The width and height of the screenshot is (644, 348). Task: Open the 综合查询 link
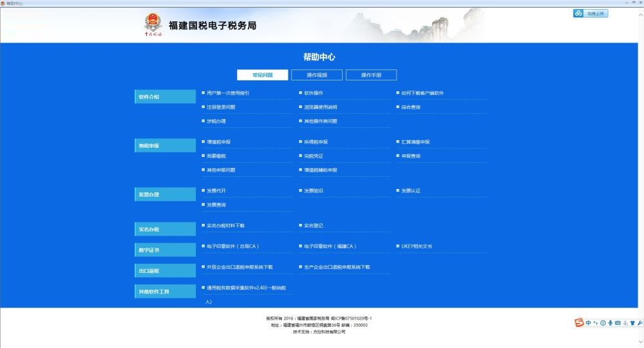[411, 107]
